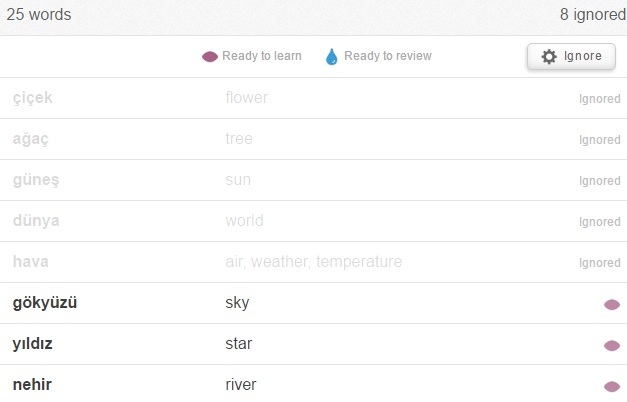627x402 pixels.
Task: Click Ignored label on dünya row
Action: point(600,222)
